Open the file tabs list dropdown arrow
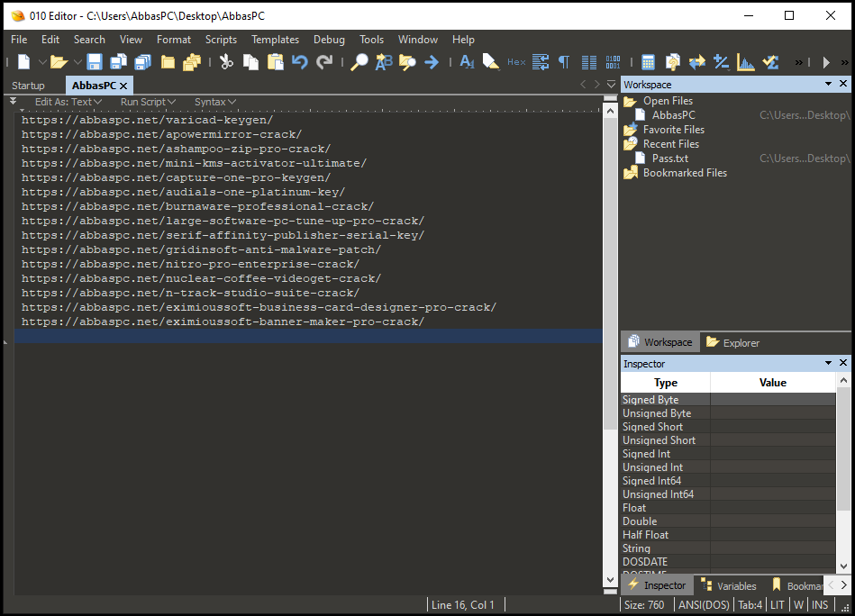The image size is (855, 616). (611, 85)
